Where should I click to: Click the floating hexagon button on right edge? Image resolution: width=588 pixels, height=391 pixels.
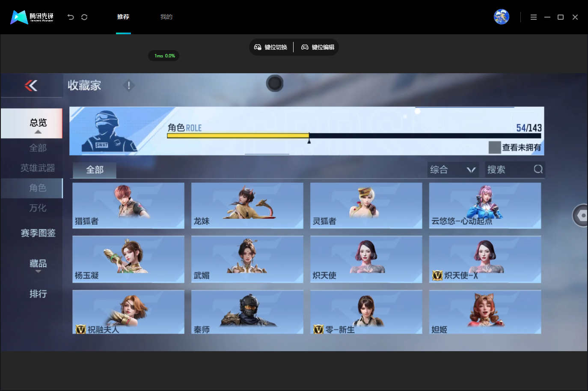coord(581,216)
